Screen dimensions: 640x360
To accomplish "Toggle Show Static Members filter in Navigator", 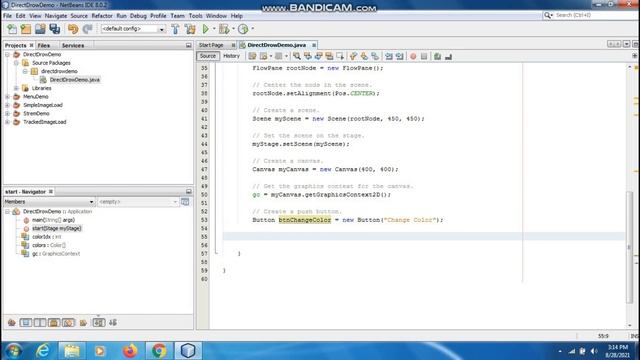I will 40,323.
